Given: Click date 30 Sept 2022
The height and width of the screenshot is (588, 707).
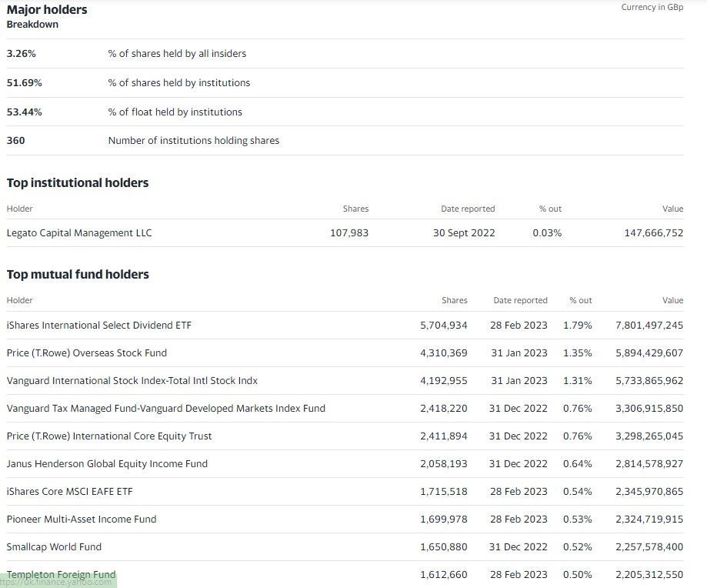Looking at the screenshot, I should [464, 232].
